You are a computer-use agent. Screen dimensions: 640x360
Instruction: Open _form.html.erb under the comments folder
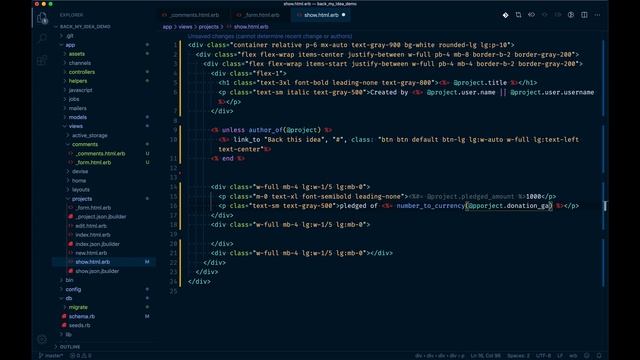point(93,162)
